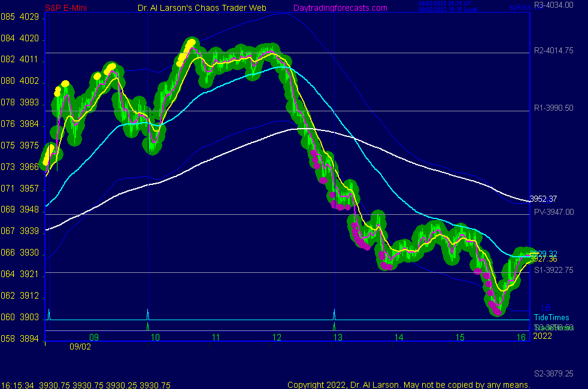The width and height of the screenshot is (588, 389).
Task: Select the 11 hour axis label
Action: coord(216,338)
